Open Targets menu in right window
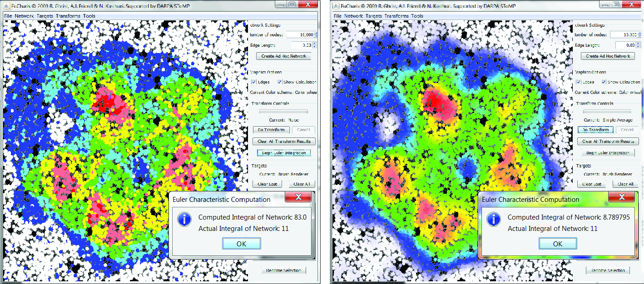644x284 pixels. click(374, 16)
